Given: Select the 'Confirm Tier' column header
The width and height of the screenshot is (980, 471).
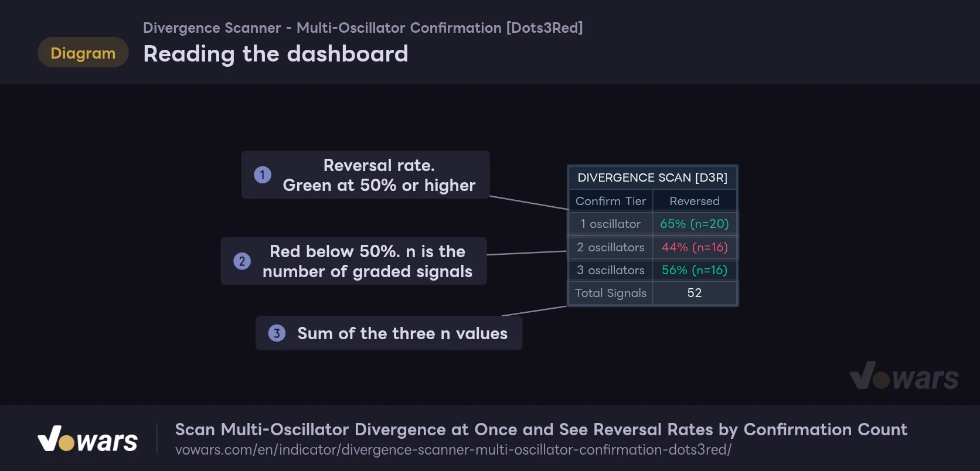Looking at the screenshot, I should (611, 201).
